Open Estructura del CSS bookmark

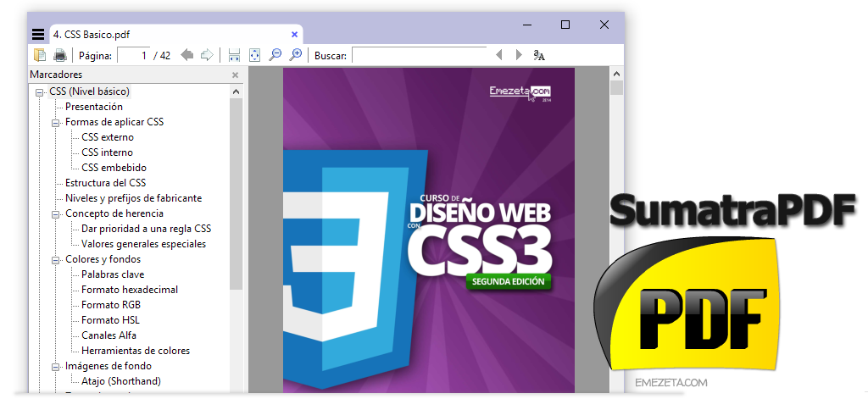106,183
